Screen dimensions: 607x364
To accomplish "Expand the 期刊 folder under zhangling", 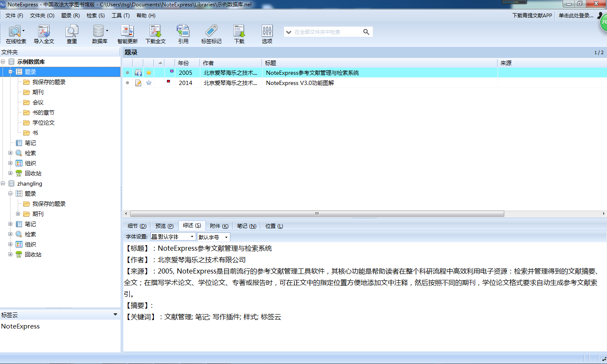I will pyautogui.click(x=18, y=214).
